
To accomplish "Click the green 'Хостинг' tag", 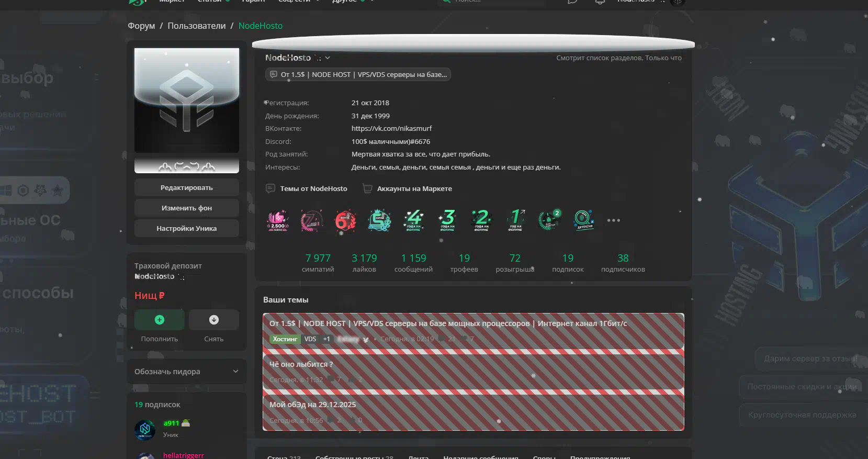I will click(x=285, y=339).
